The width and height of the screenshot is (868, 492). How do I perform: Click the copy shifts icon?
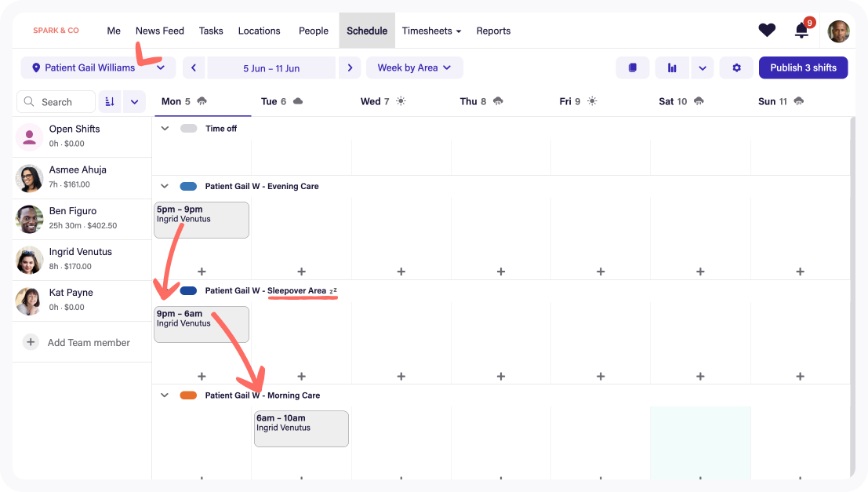pos(632,68)
